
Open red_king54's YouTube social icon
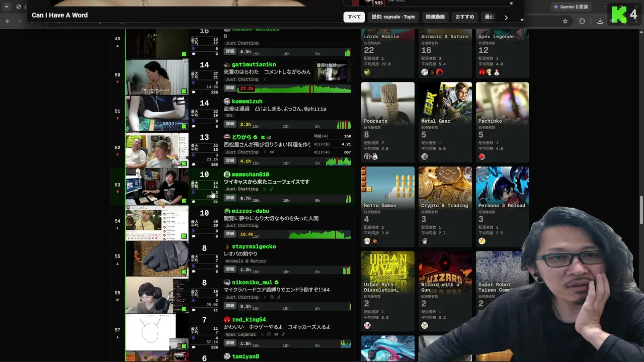pyautogui.click(x=276, y=334)
